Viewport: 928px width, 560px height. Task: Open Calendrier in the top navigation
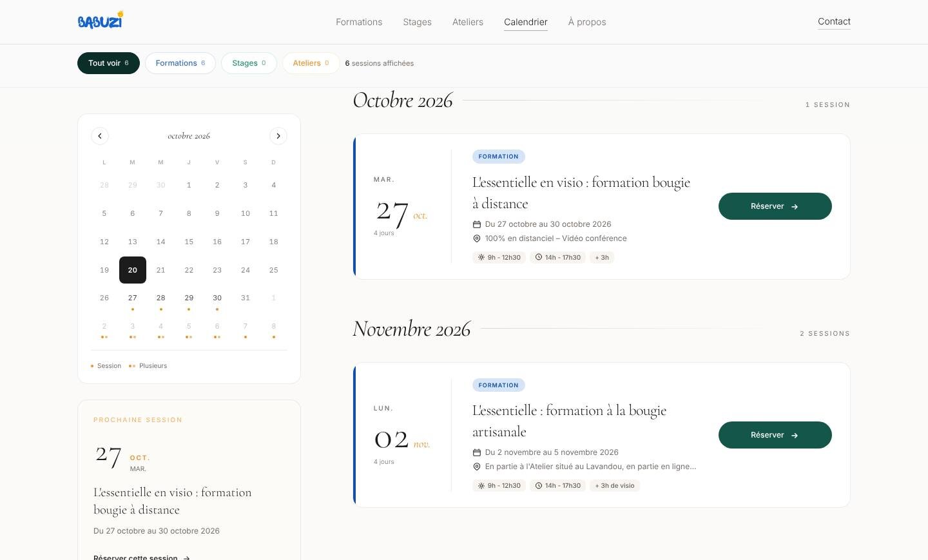click(x=526, y=22)
